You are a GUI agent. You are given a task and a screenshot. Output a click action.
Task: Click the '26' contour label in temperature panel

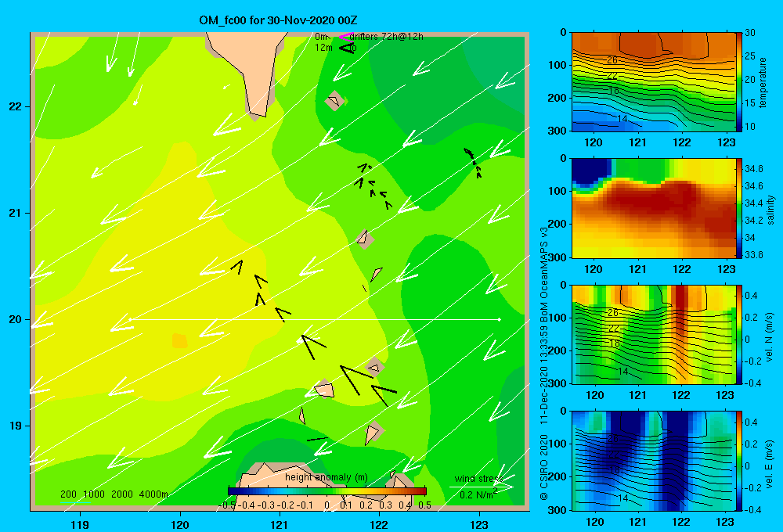coord(612,60)
